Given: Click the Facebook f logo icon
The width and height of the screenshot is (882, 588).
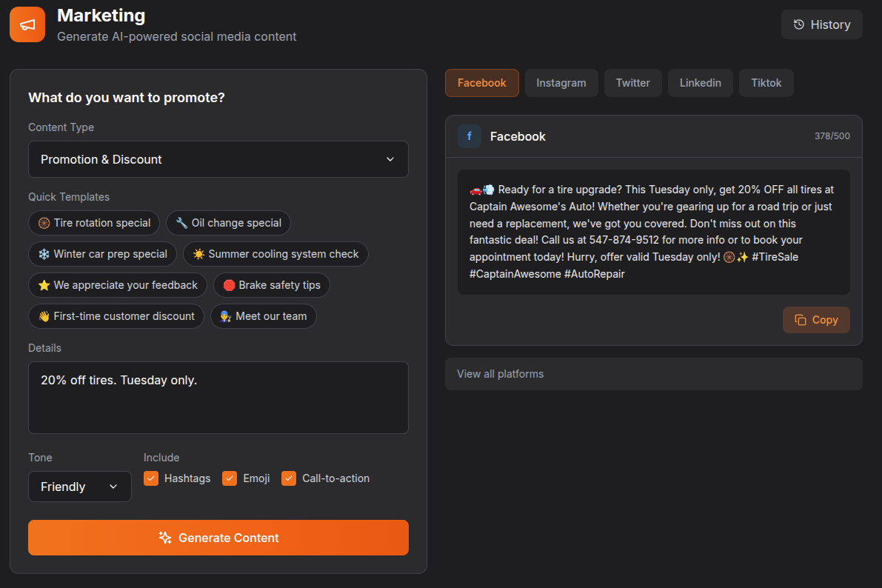Looking at the screenshot, I should point(469,136).
